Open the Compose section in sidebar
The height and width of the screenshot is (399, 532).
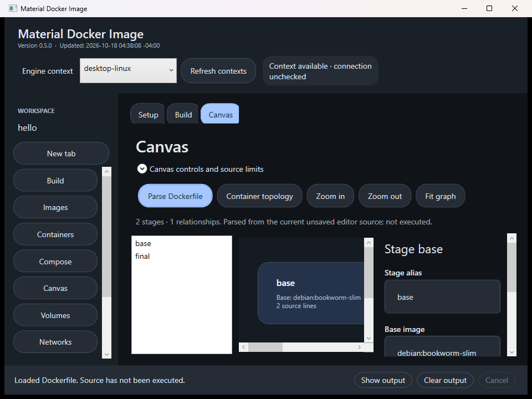(x=55, y=262)
